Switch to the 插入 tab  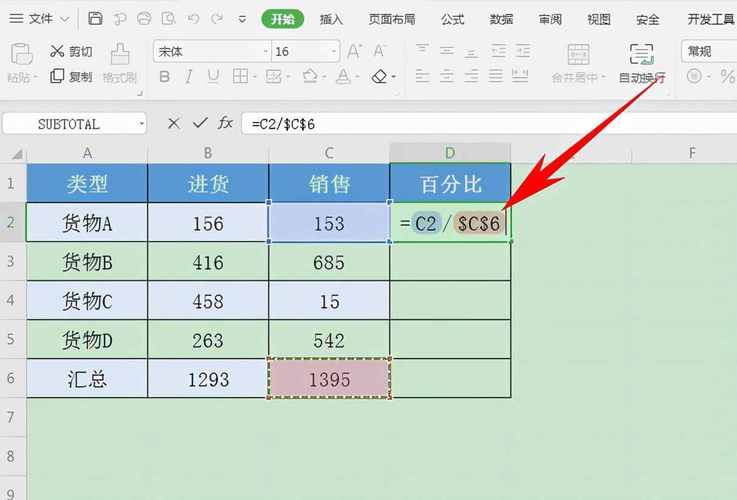pos(331,19)
